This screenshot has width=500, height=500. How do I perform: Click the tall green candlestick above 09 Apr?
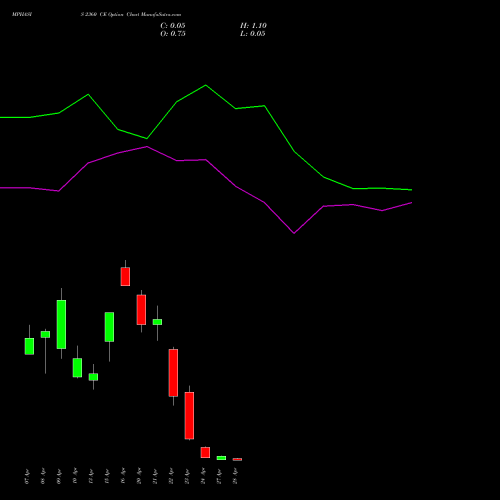[61, 324]
